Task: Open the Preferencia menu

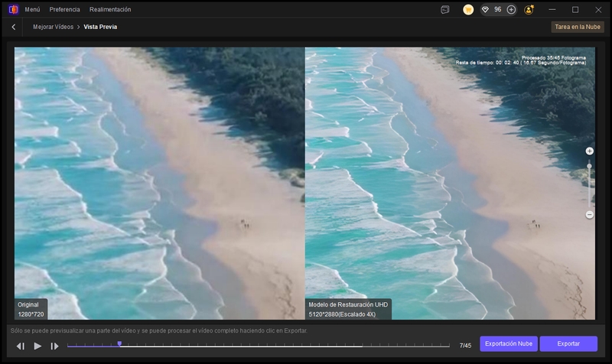Action: pyautogui.click(x=64, y=9)
